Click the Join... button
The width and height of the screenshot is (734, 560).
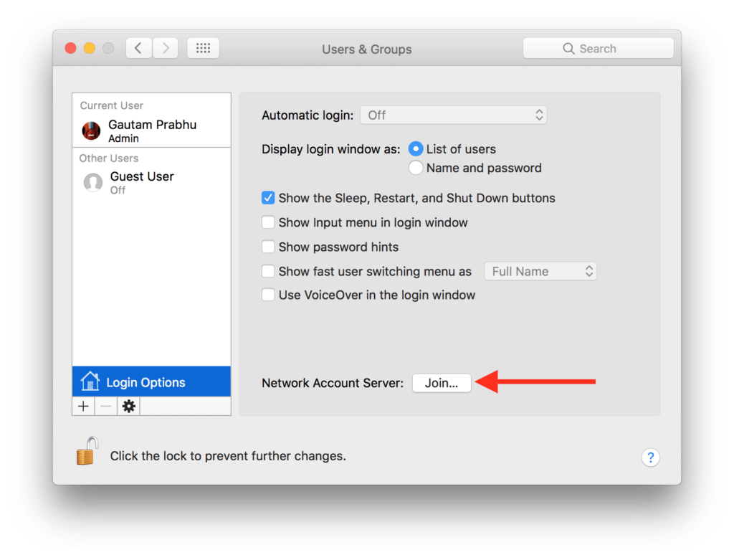click(x=442, y=383)
